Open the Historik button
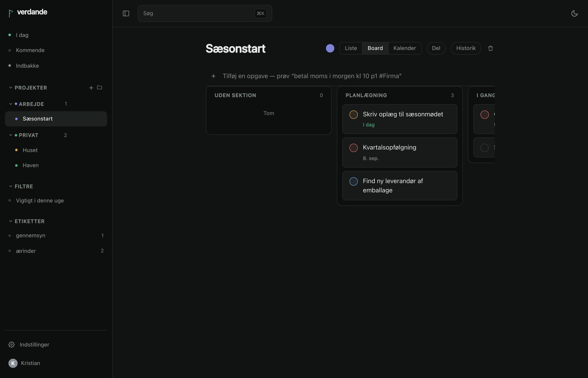Viewport: 588px width, 378px height. pos(466,48)
